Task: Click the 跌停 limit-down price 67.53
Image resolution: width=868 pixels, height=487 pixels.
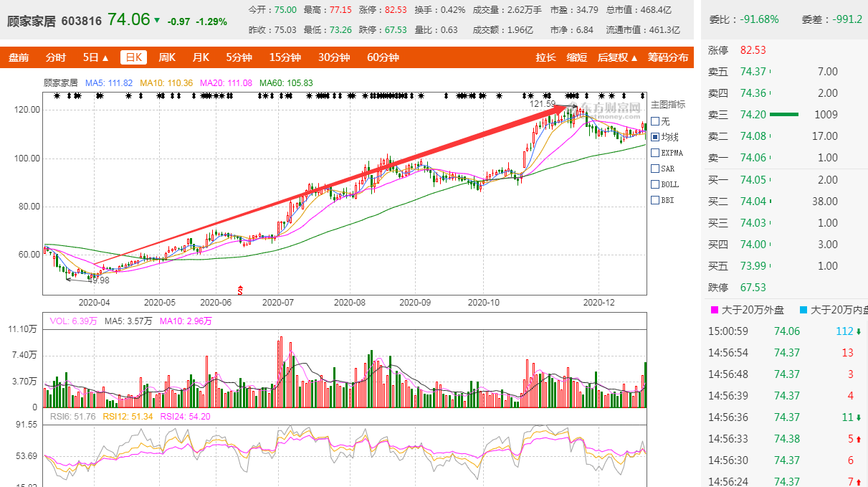Action: pyautogui.click(x=753, y=288)
